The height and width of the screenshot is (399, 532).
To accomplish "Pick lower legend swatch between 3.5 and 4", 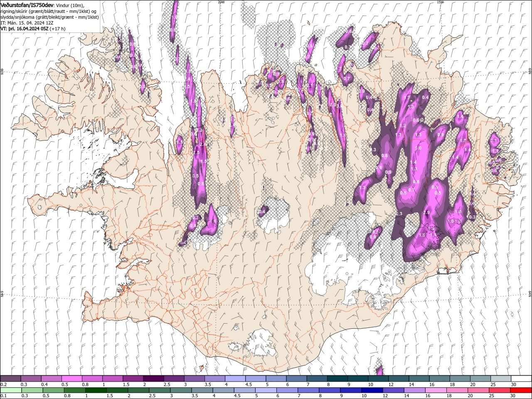I will click(x=202, y=390).
